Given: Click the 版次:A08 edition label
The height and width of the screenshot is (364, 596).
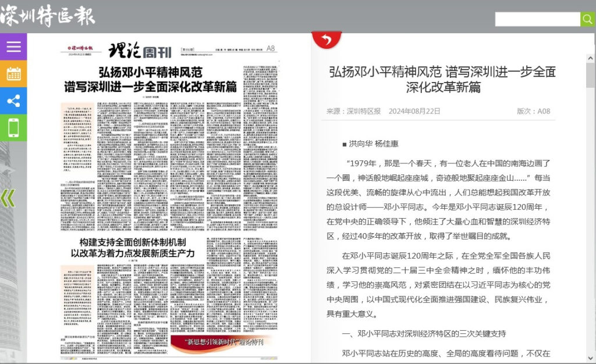Looking at the screenshot, I should 533,111.
